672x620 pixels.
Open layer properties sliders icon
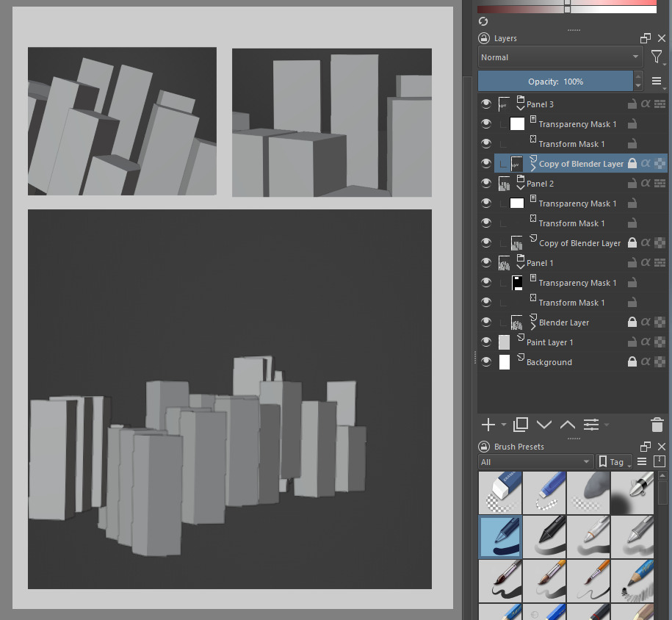[x=591, y=425]
